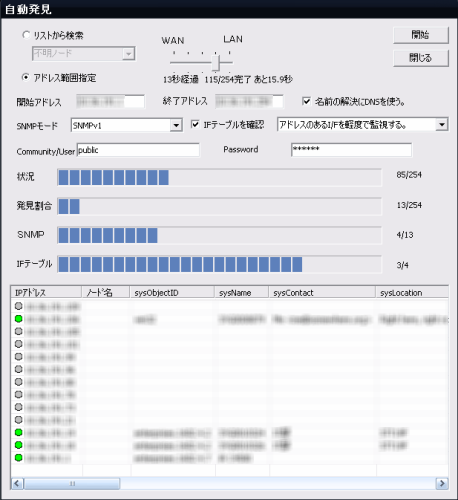
Task: Sort by the sysContact column header
Action: point(323,292)
